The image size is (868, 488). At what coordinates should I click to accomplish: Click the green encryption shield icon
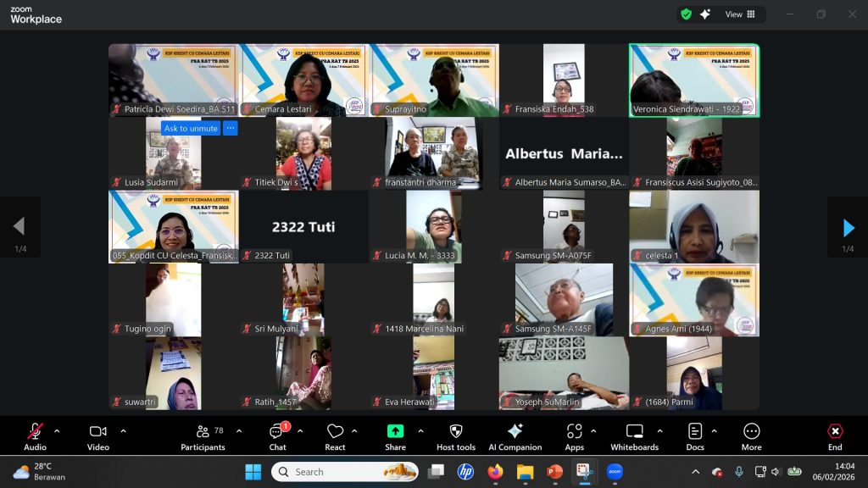[x=686, y=14]
